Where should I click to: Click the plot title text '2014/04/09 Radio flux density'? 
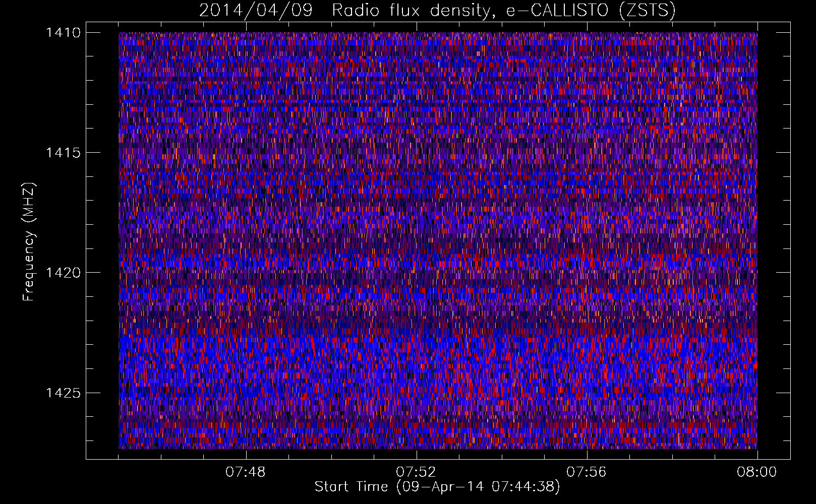click(x=344, y=11)
